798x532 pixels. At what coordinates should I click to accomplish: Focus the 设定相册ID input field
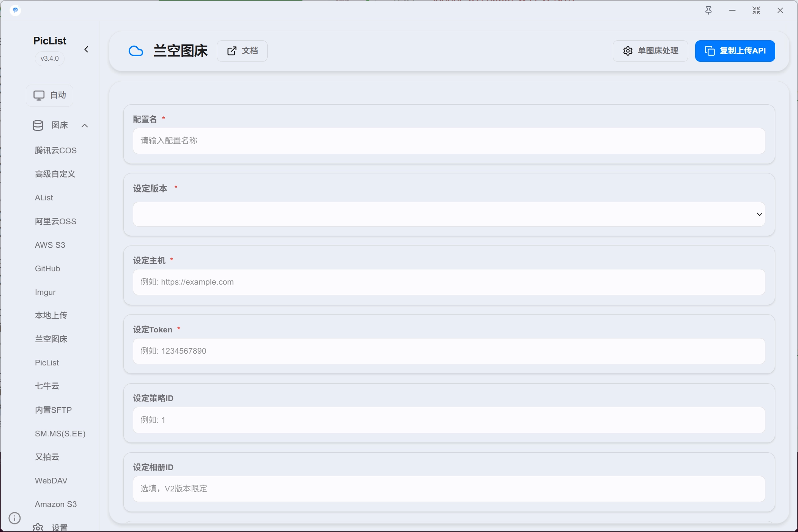coord(449,489)
